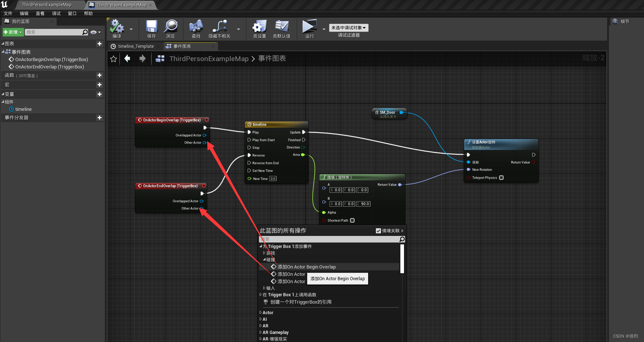Click the SM_Door node output pin
The image size is (644, 342).
coord(401,112)
